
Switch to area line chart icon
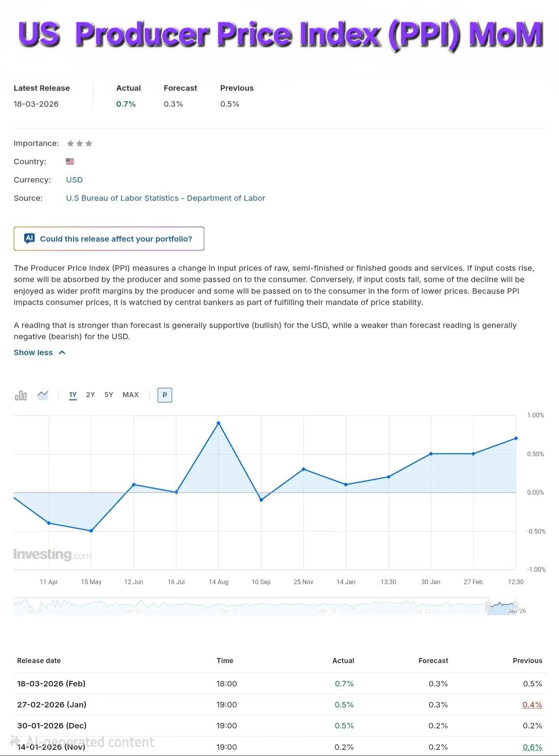click(x=43, y=395)
